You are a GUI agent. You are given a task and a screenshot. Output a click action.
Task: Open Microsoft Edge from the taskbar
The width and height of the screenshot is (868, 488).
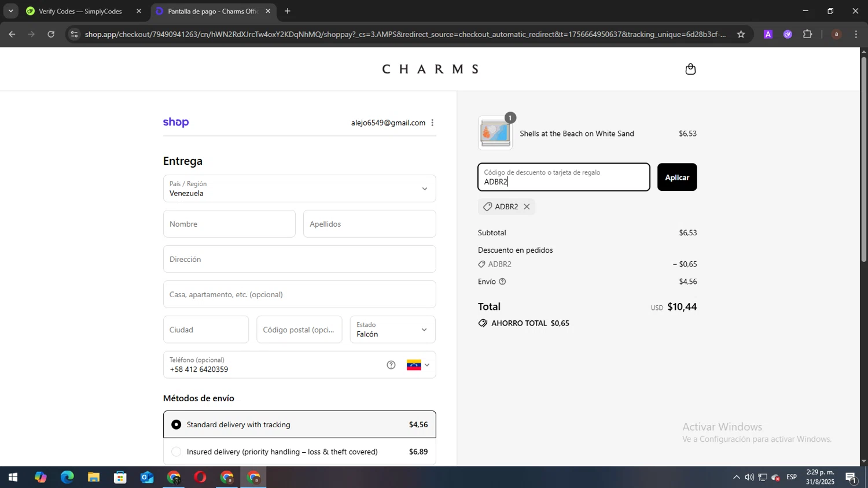click(67, 478)
